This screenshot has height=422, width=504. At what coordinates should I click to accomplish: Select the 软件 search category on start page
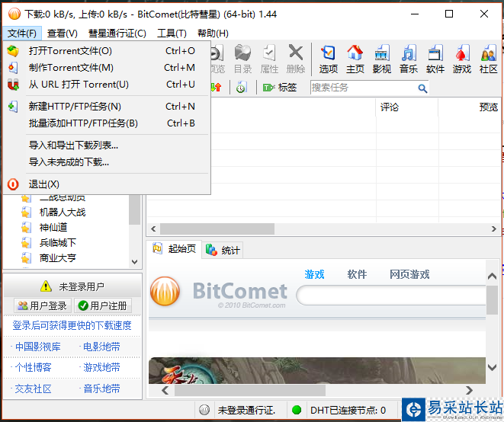[357, 274]
